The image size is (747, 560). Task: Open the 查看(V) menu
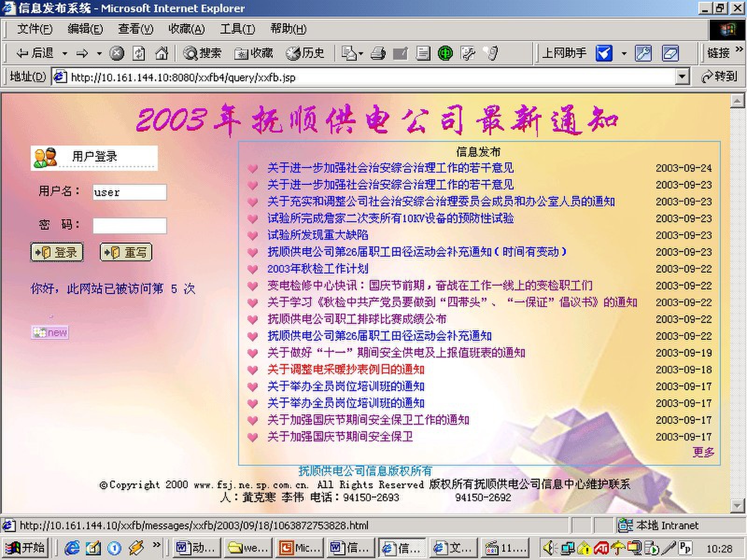[x=135, y=29]
